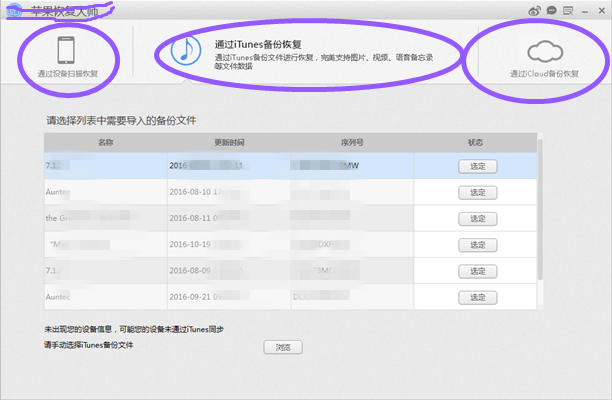This screenshot has width=612, height=400.
Task: Click the backup list vertical scrollbar
Action: (540, 209)
